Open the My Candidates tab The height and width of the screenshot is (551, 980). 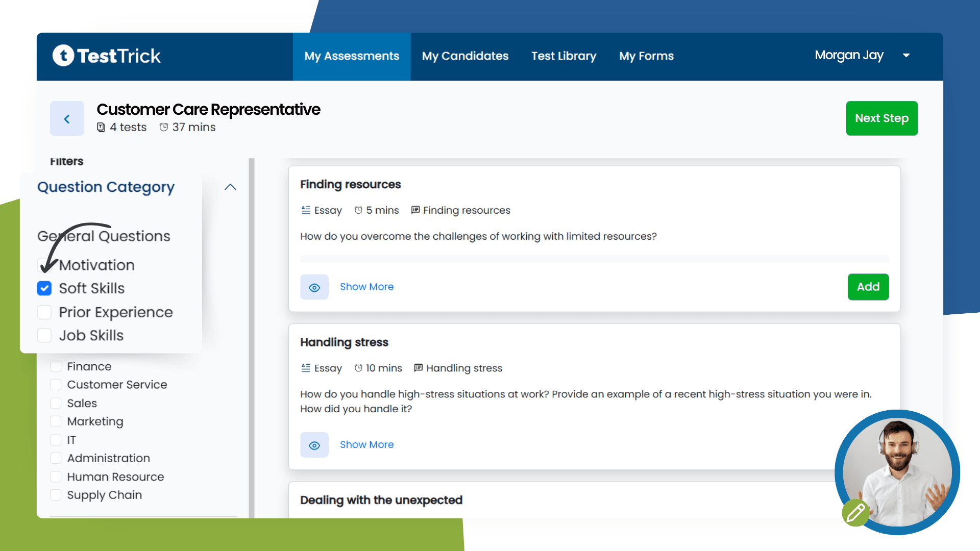465,56
